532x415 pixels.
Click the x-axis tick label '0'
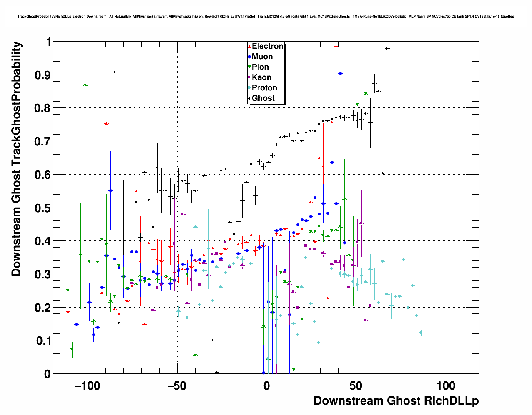266,386
